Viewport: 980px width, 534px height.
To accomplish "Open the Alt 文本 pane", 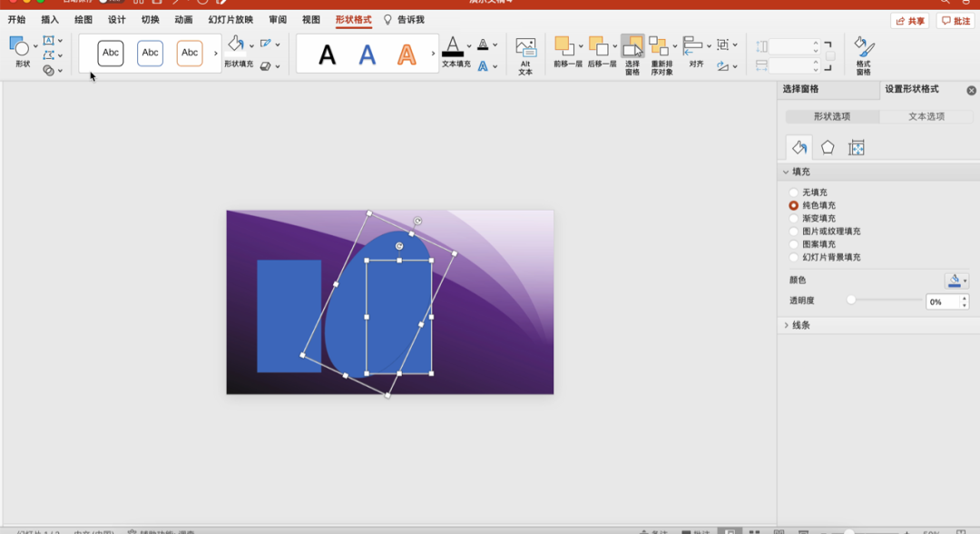I will (x=525, y=55).
